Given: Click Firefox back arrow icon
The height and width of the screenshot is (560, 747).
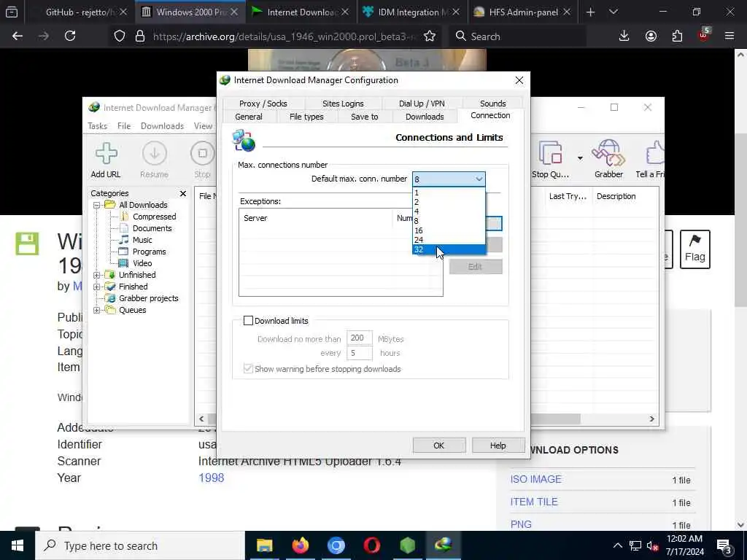Looking at the screenshot, I should [x=18, y=36].
